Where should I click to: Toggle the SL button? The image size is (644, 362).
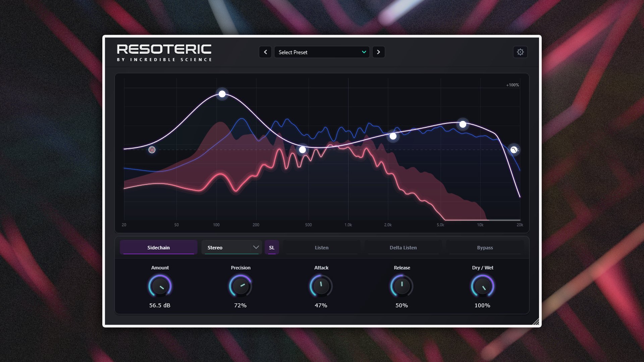pyautogui.click(x=272, y=247)
